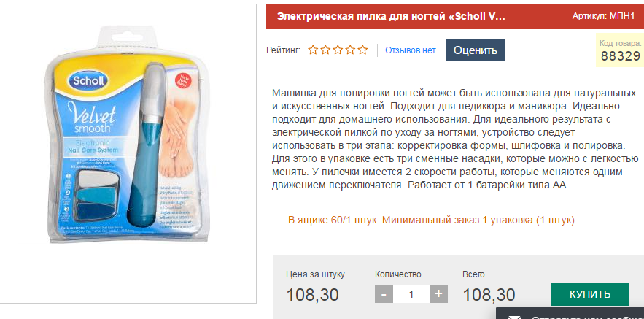Click the unit price under Цена за штуку
Viewport: 644px width, 319px height.
(x=312, y=295)
